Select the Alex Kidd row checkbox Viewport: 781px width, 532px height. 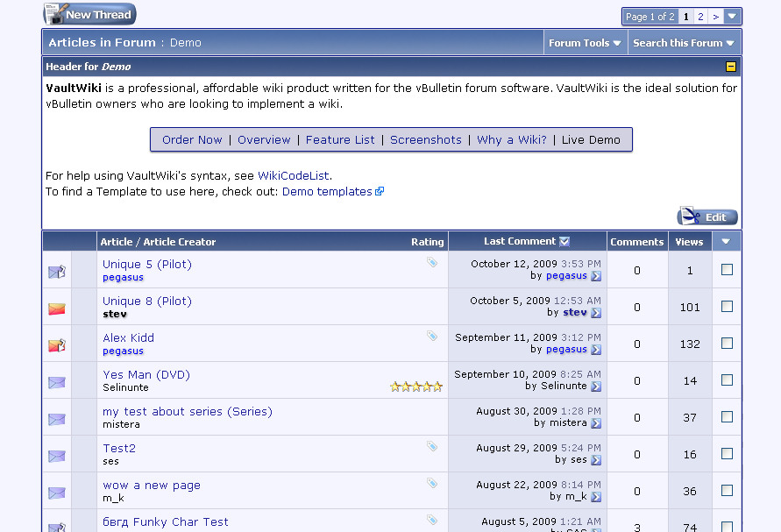point(727,344)
